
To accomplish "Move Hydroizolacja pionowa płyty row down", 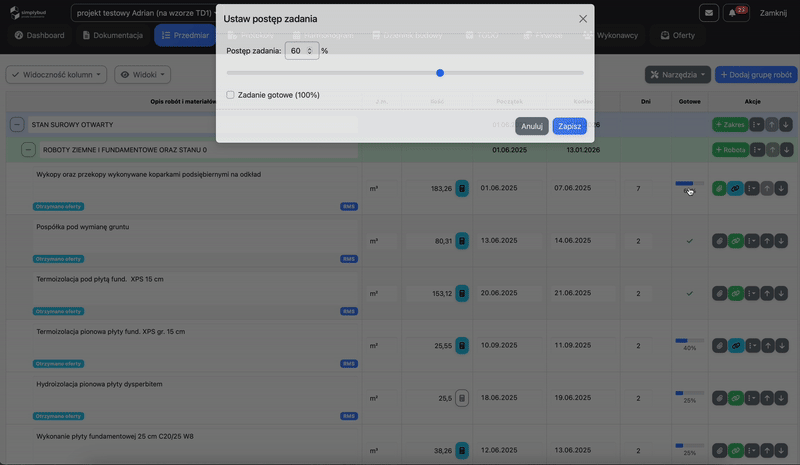I will [x=781, y=398].
